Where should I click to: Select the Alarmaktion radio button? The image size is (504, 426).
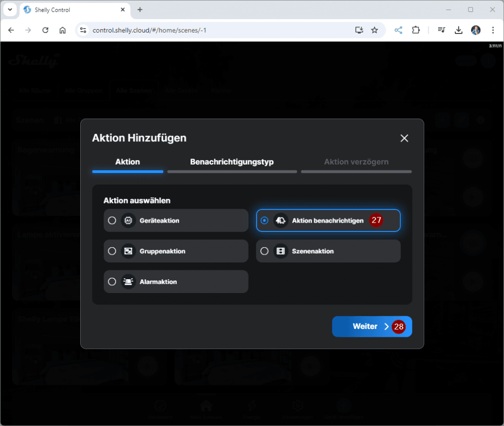(112, 282)
